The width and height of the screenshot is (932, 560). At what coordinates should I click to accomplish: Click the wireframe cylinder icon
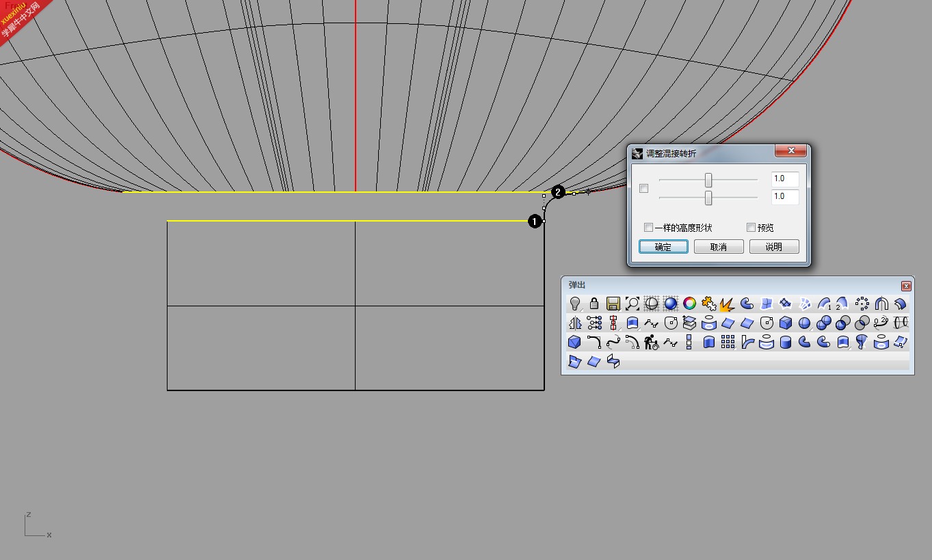[x=901, y=322]
